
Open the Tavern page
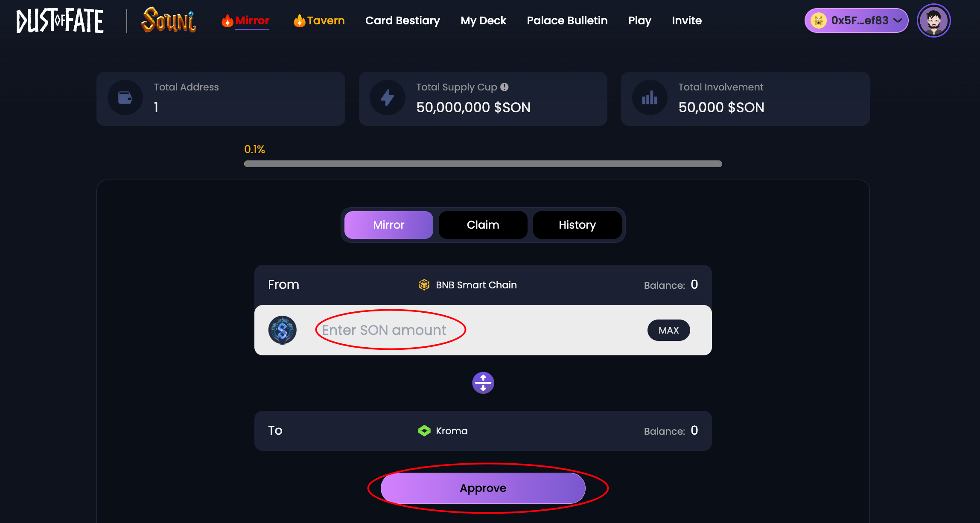coord(319,20)
